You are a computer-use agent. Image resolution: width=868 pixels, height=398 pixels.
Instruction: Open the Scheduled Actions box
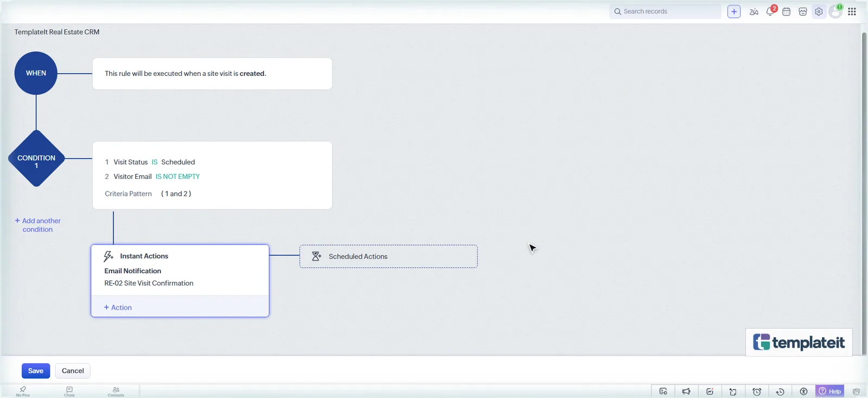coord(388,256)
